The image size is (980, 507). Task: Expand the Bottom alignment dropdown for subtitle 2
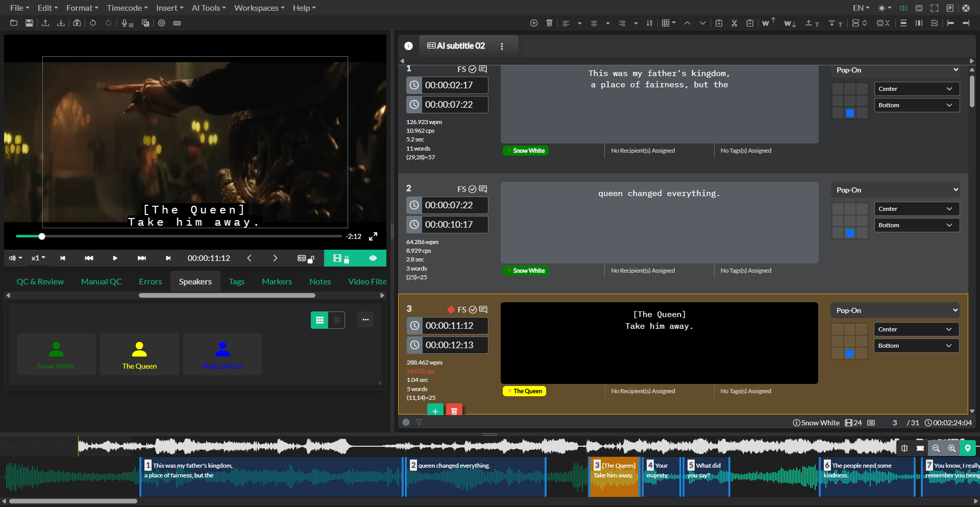click(x=916, y=225)
